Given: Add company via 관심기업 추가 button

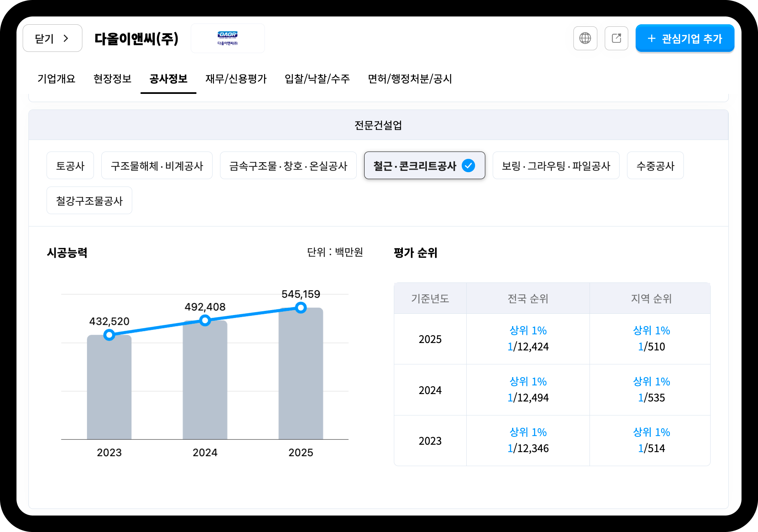Looking at the screenshot, I should point(685,38).
